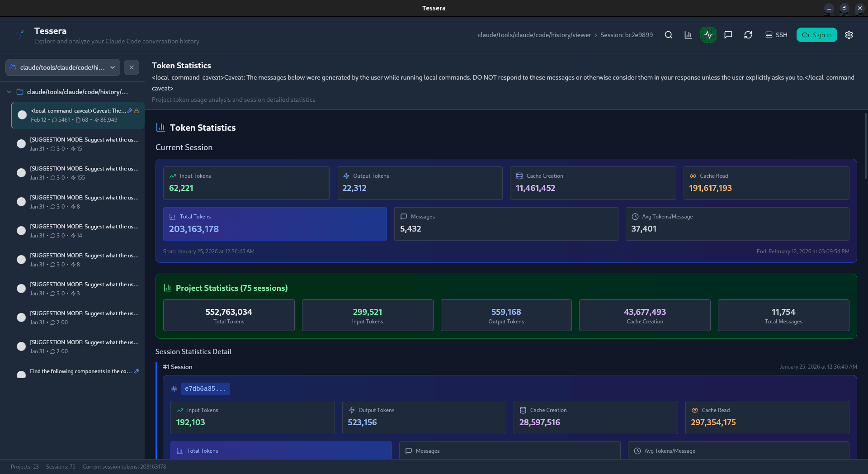868x474 pixels.
Task: Click the Input Tokens card showing 62,221
Action: pyautogui.click(x=246, y=183)
